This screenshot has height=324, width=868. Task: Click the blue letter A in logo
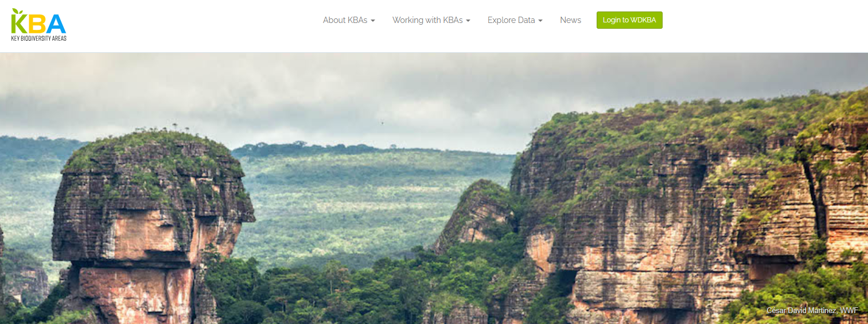point(56,24)
